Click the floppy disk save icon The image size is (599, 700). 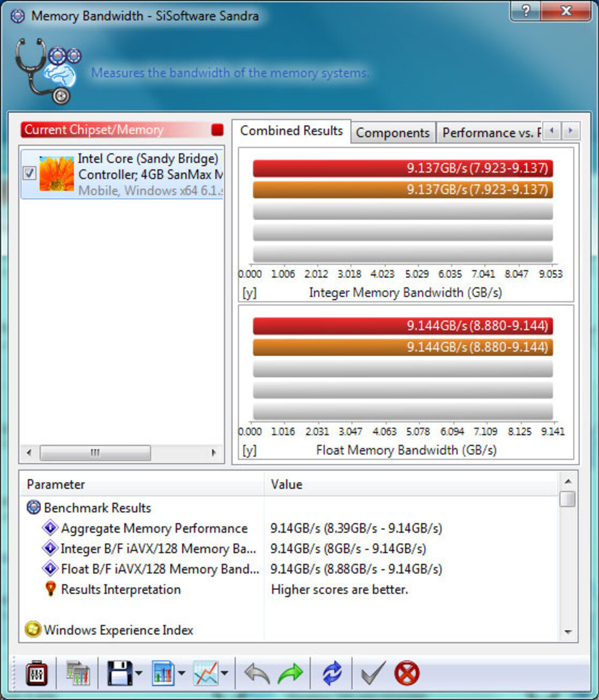[120, 673]
